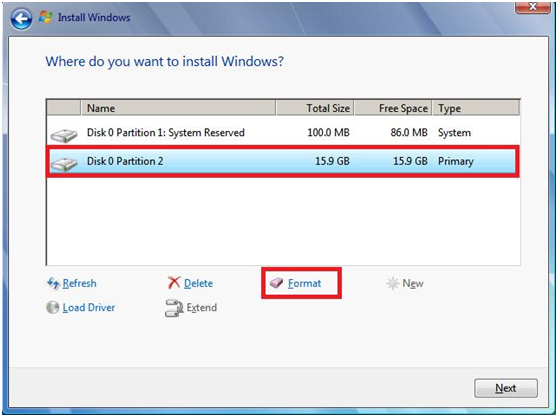Refresh the partition list

(79, 284)
